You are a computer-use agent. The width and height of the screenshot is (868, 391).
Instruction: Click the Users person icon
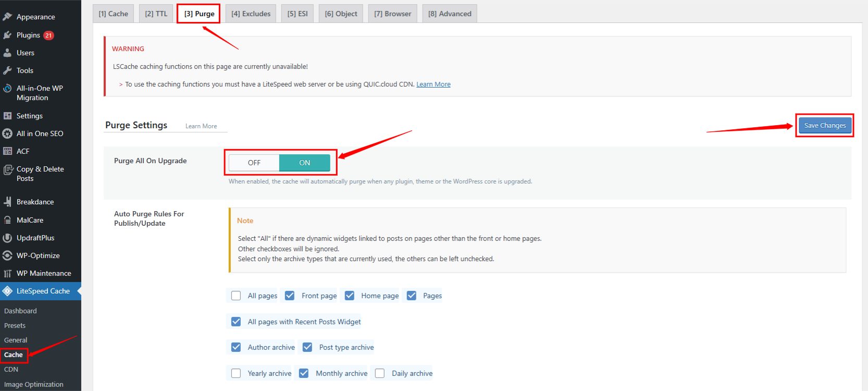(x=7, y=53)
